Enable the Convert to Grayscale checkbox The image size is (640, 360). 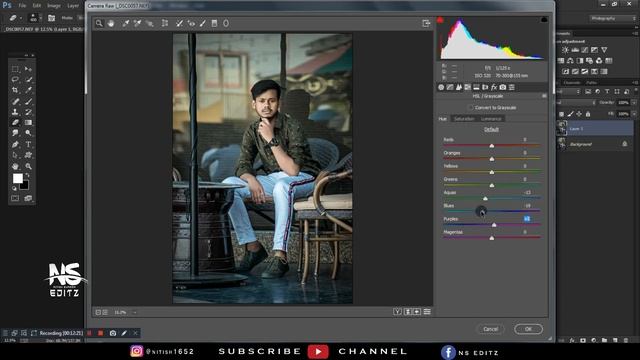(x=470, y=108)
